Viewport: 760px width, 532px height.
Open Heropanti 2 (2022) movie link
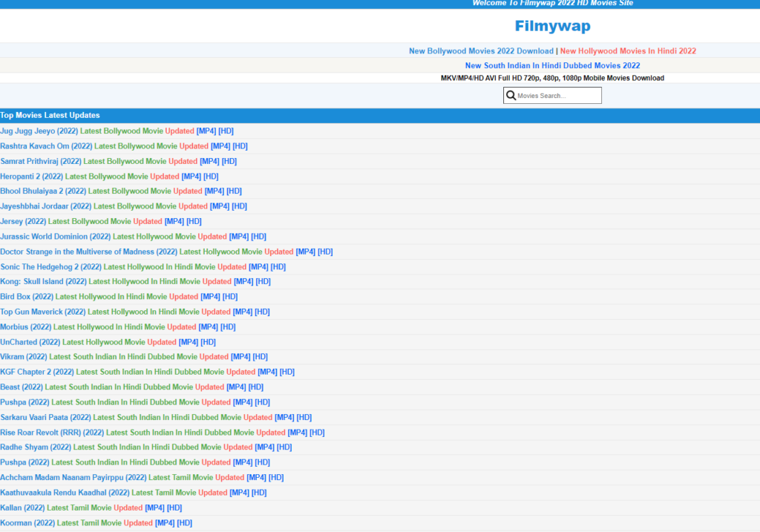point(109,177)
